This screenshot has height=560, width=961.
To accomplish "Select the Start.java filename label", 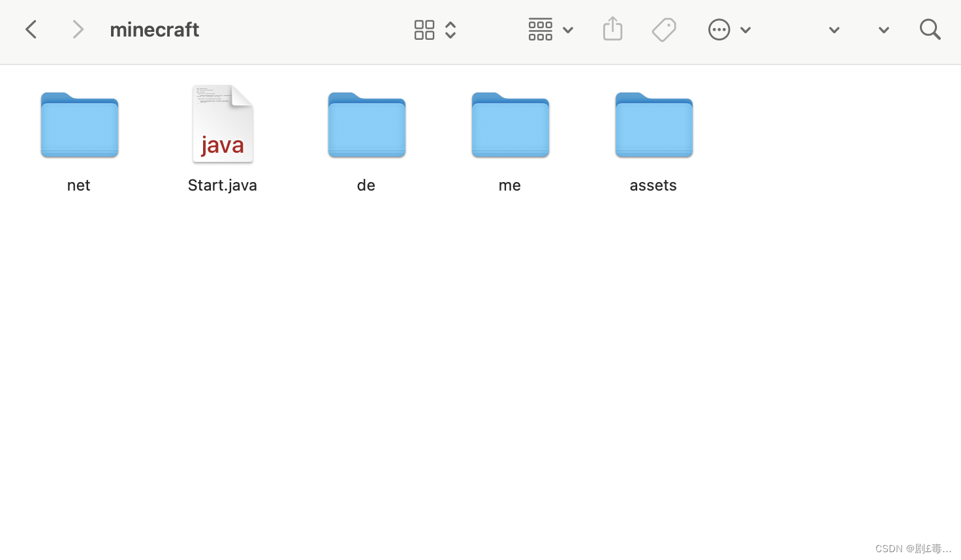I will (x=222, y=185).
